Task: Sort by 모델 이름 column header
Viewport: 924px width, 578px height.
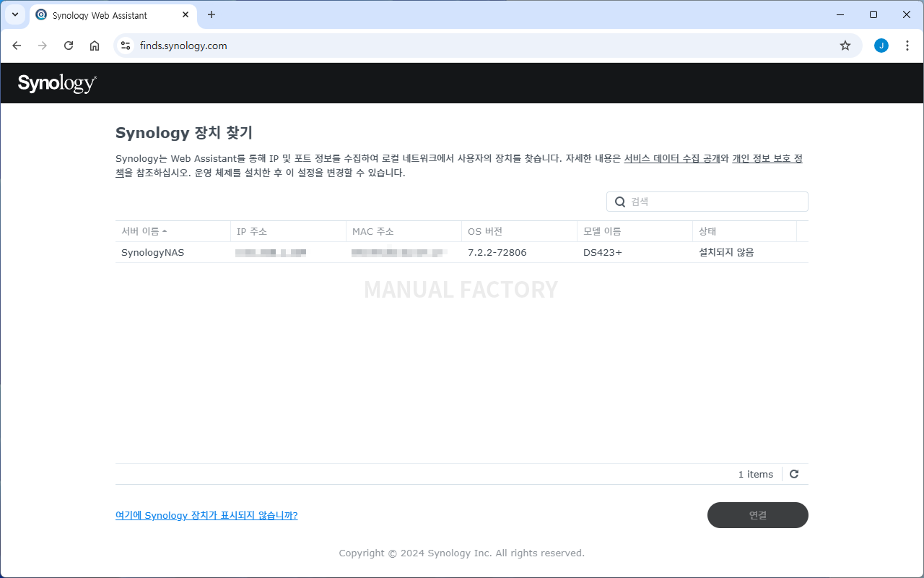Action: point(635,231)
